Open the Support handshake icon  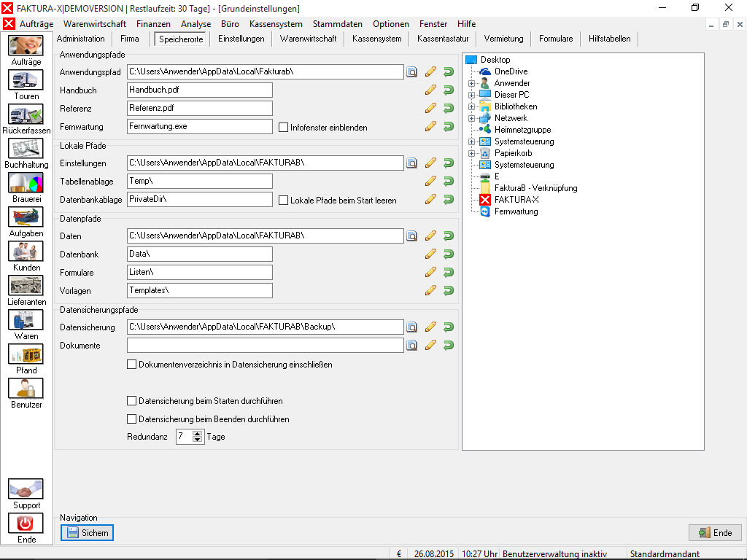click(x=26, y=489)
